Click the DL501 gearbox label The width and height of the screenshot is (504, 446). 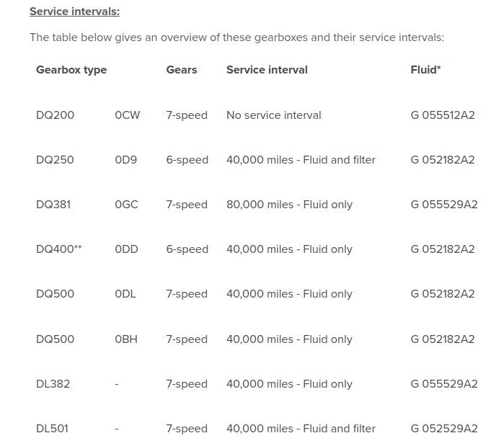52,428
